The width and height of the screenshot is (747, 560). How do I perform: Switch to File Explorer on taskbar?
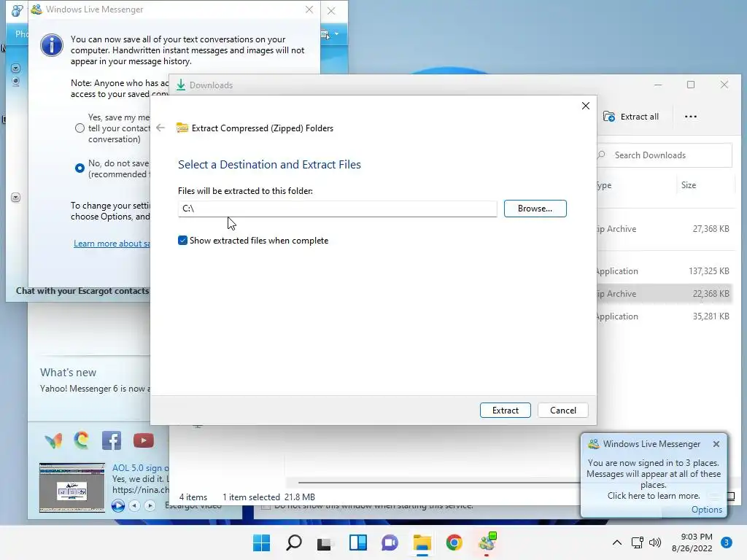(x=422, y=542)
